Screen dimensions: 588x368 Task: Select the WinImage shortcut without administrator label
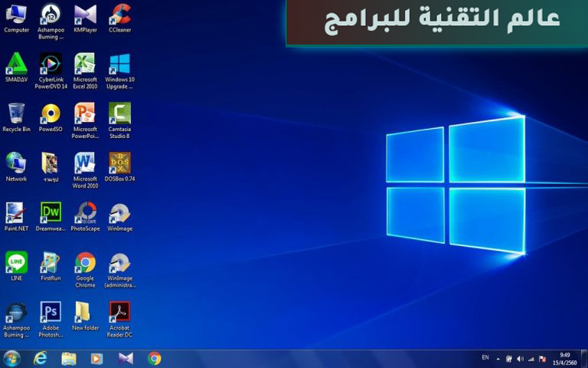click(x=119, y=217)
